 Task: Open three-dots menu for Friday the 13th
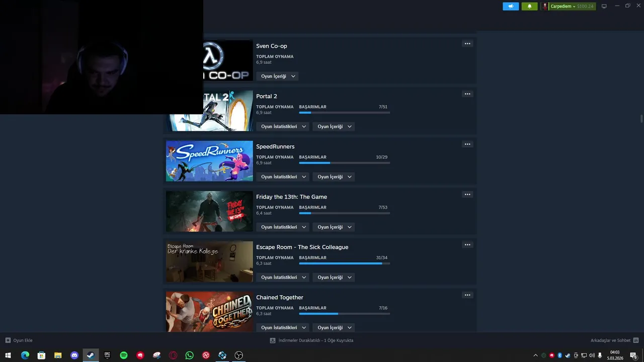467,195
